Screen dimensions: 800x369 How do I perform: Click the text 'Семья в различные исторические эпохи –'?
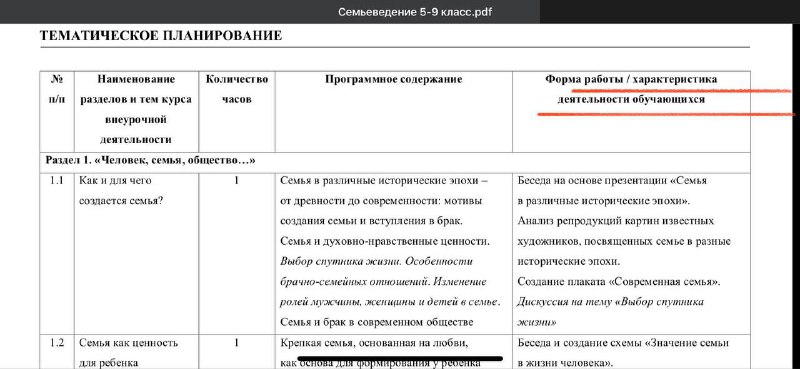384,180
